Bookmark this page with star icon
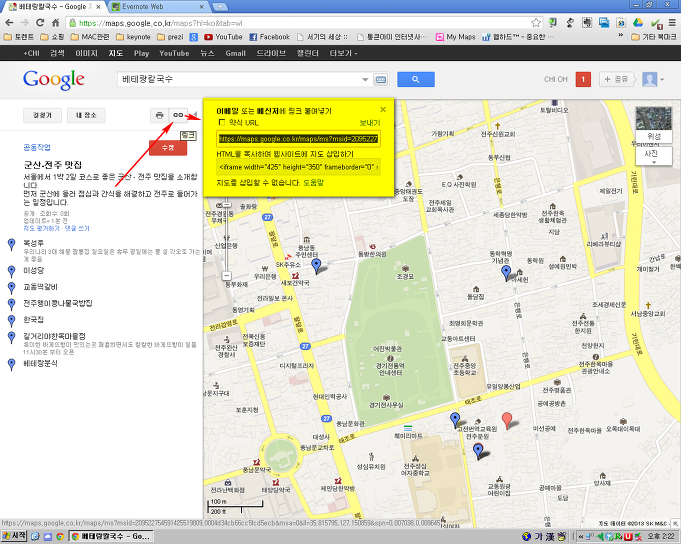Viewport: 681px width, 544px height. [536, 23]
